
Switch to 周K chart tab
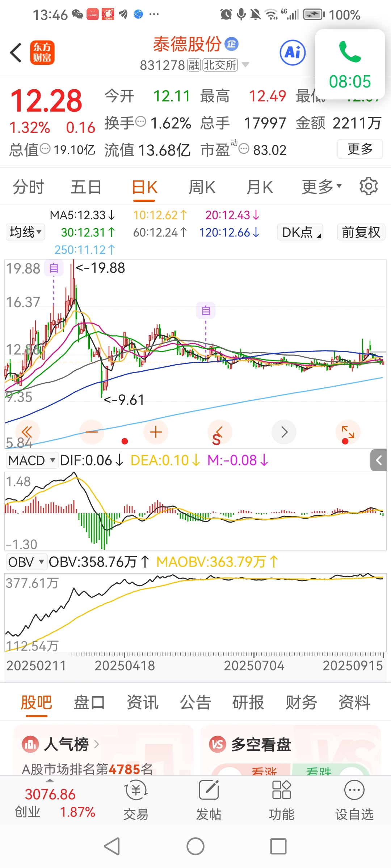202,187
